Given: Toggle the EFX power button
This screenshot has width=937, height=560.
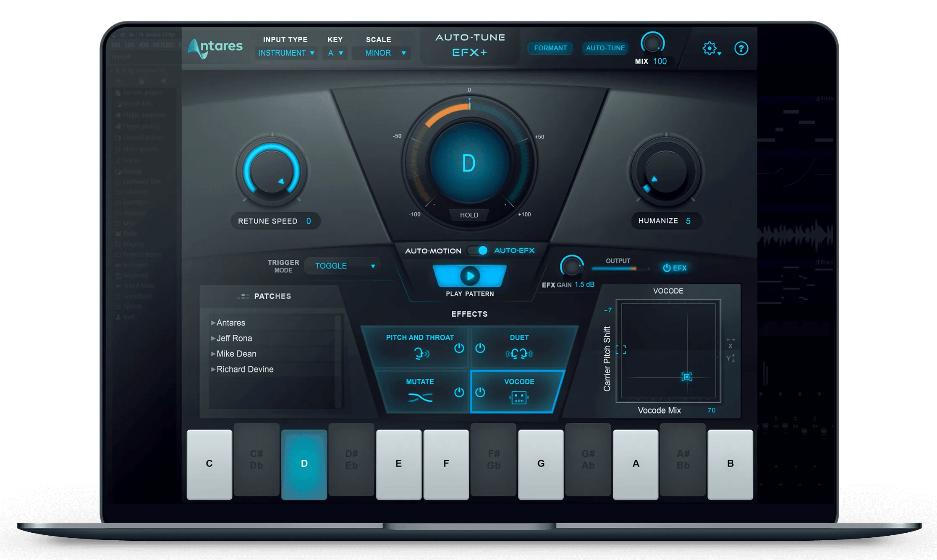Looking at the screenshot, I should point(675,268).
